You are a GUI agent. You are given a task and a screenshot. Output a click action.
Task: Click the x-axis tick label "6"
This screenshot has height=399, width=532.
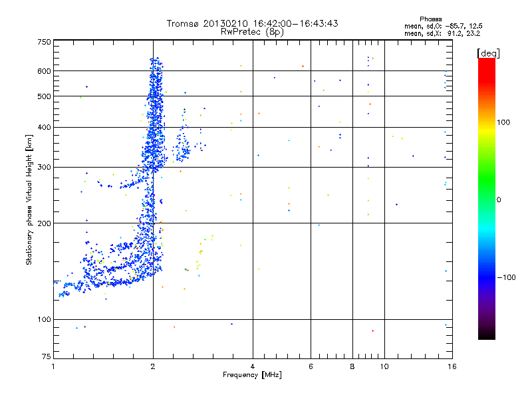(311, 366)
